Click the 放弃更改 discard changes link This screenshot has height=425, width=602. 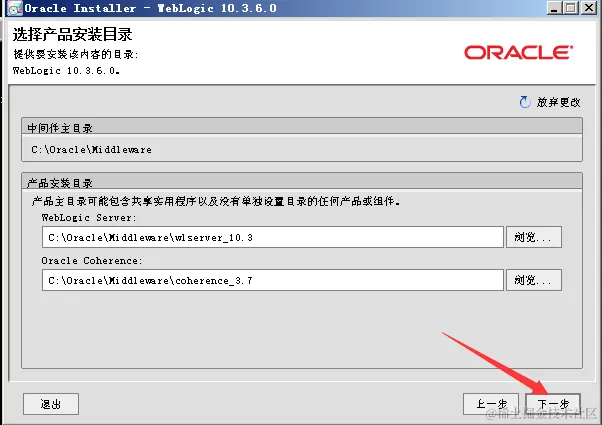tap(559, 102)
